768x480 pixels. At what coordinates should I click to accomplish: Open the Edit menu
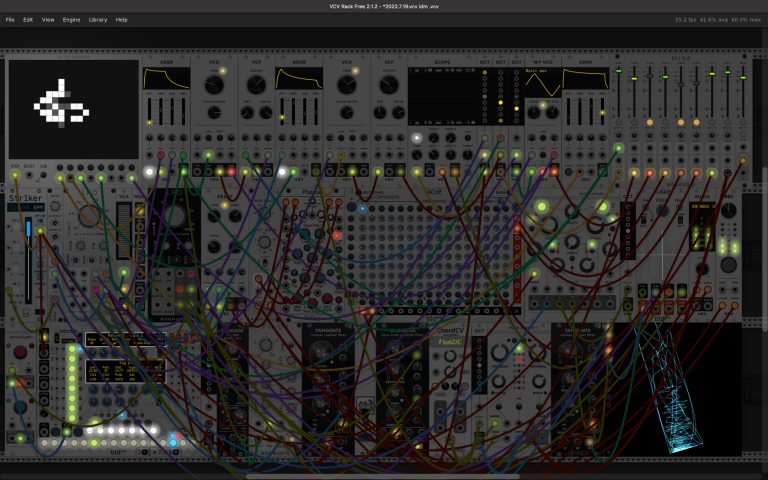tap(28, 20)
